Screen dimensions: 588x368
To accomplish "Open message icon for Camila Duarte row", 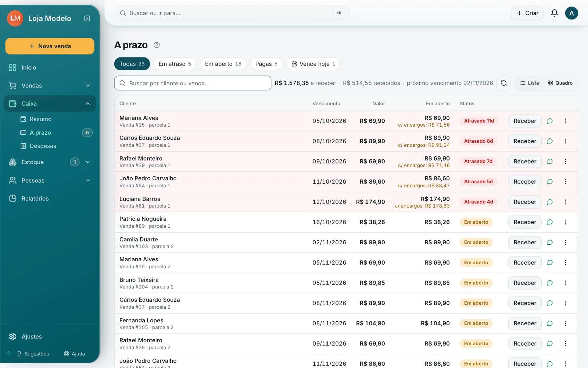I will 550,243.
